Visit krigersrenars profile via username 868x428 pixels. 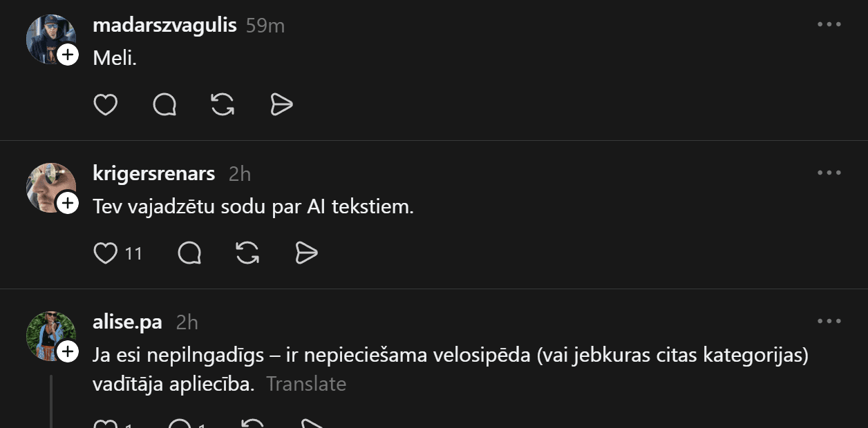click(x=153, y=173)
